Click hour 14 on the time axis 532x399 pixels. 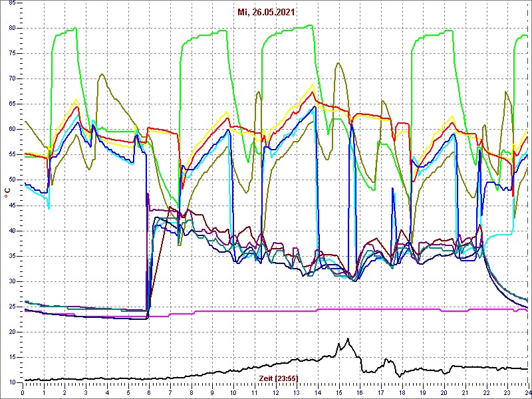point(317,392)
